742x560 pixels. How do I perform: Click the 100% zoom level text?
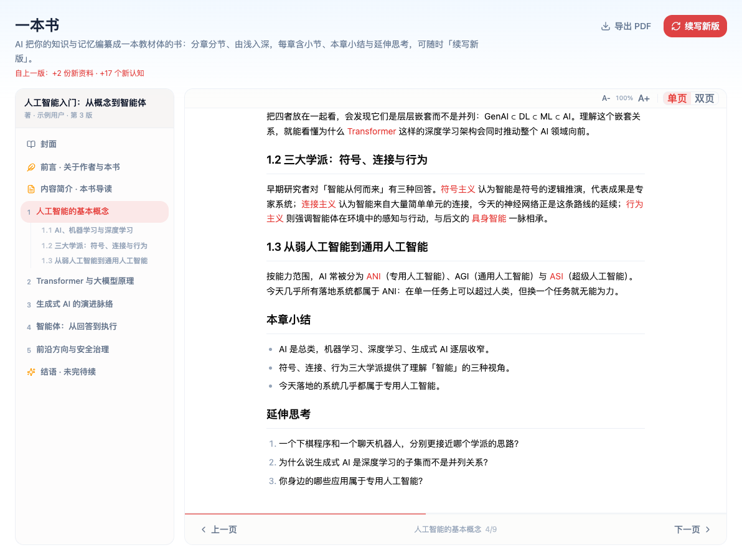coord(624,98)
